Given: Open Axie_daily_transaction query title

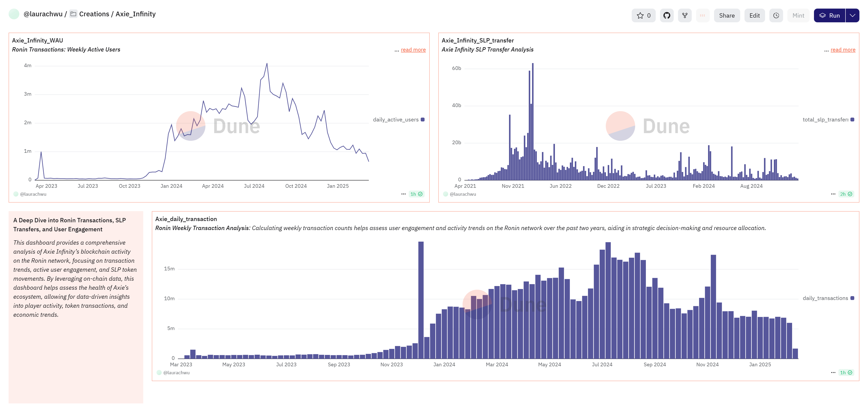Looking at the screenshot, I should tap(186, 219).
